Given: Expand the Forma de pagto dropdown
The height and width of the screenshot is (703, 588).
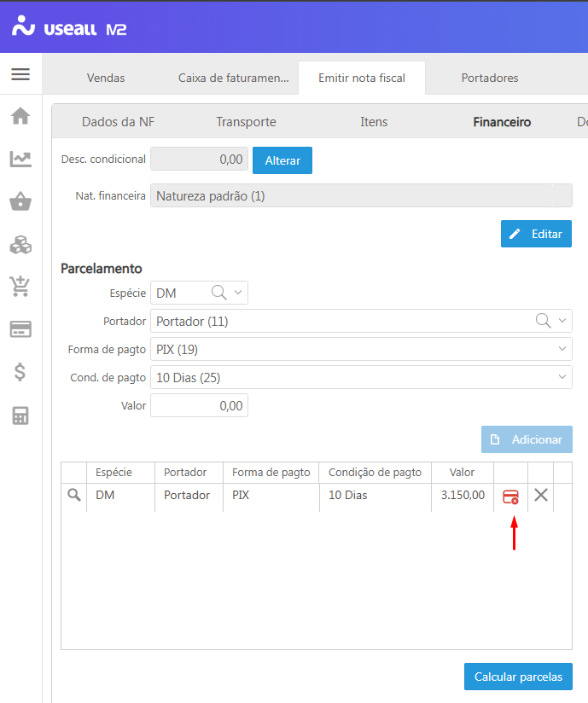Looking at the screenshot, I should tap(562, 349).
